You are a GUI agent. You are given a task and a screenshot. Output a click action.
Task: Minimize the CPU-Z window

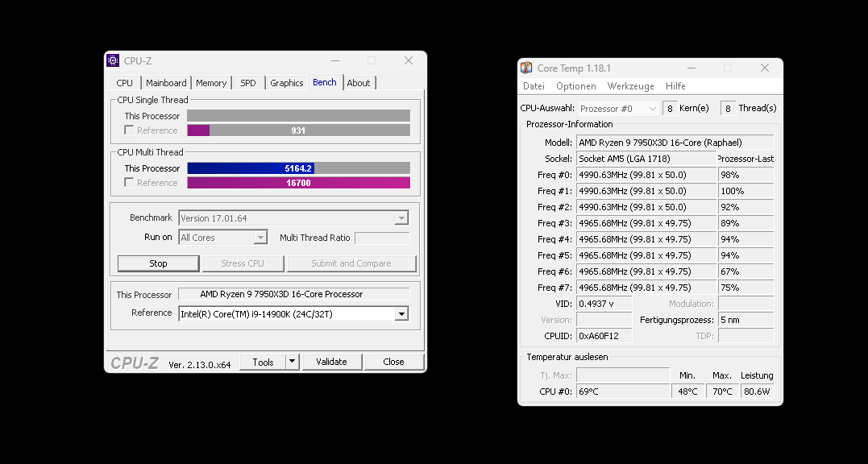coord(335,61)
